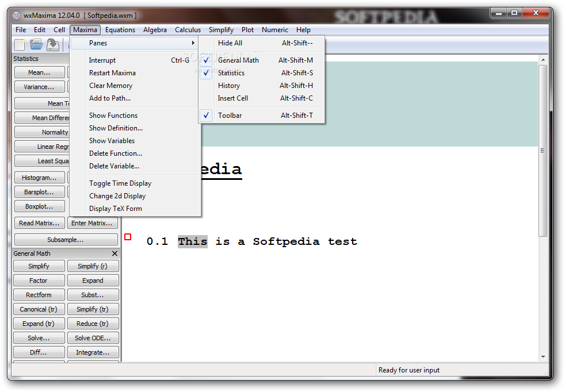Screen dimensions: 565x392
Task: Expand the Panes submenu
Action: click(x=135, y=43)
